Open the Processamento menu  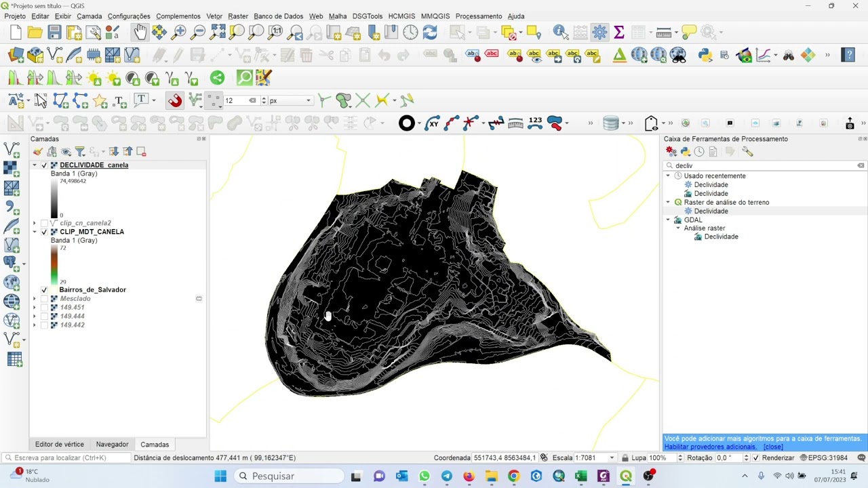click(479, 16)
